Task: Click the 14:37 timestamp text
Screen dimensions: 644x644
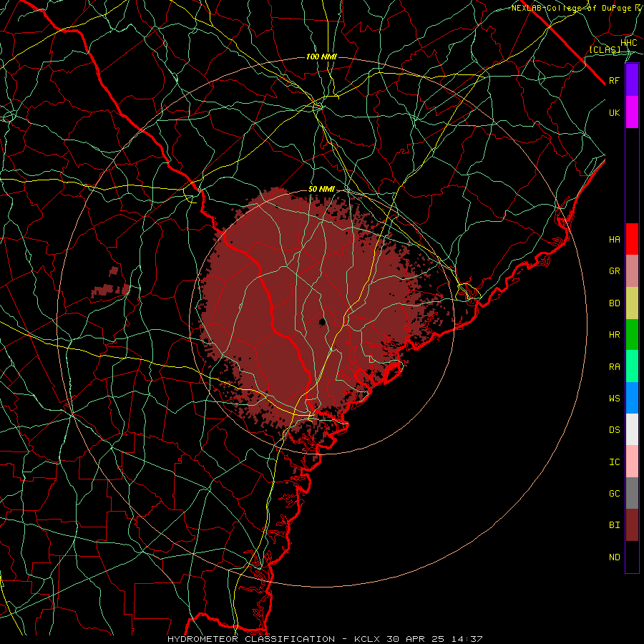Action: click(x=467, y=639)
